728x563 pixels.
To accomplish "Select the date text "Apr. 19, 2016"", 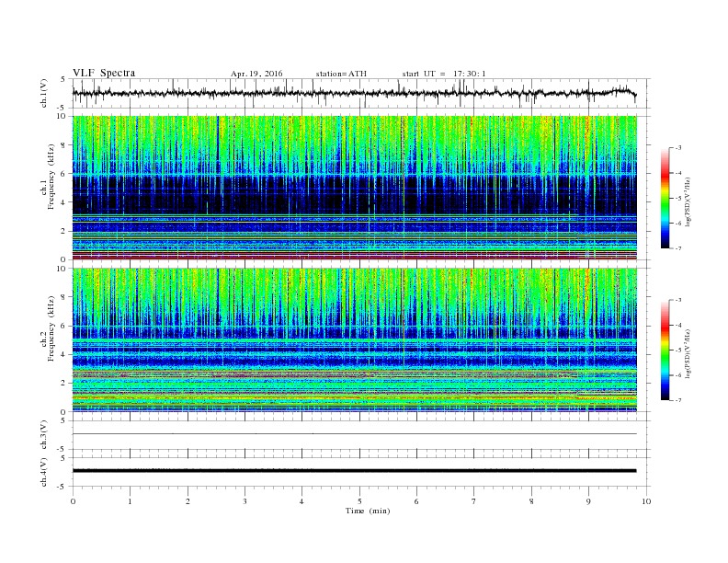I will pos(256,74).
